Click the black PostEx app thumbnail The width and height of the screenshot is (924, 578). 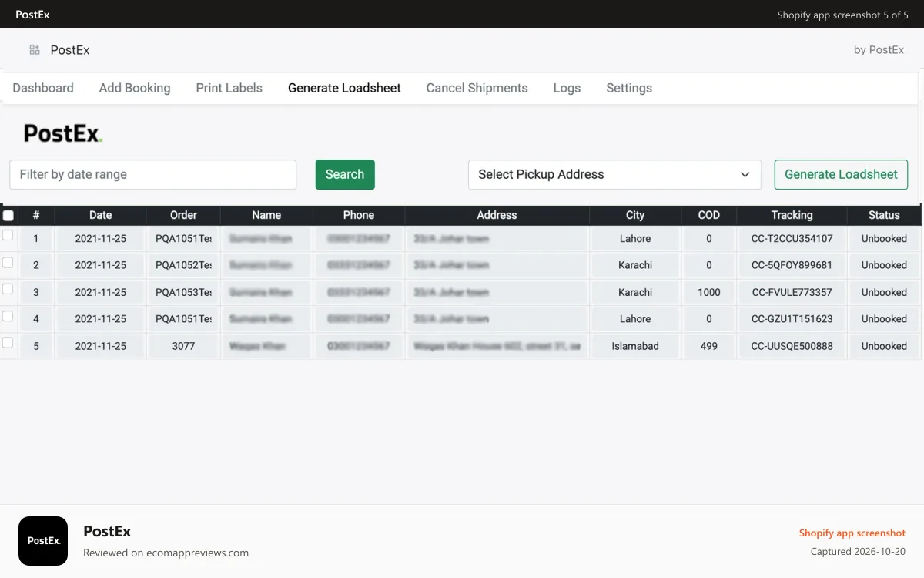point(43,541)
